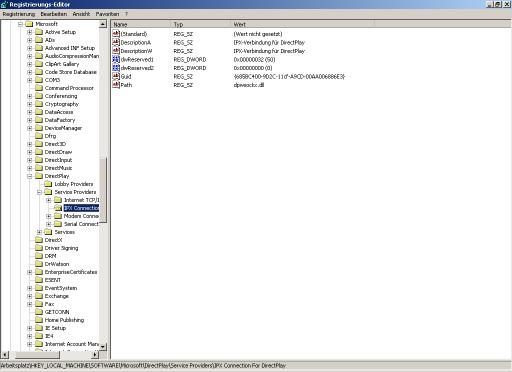Select the DataFactory tree item
Image resolution: width=512 pixels, height=372 pixels.
60,120
